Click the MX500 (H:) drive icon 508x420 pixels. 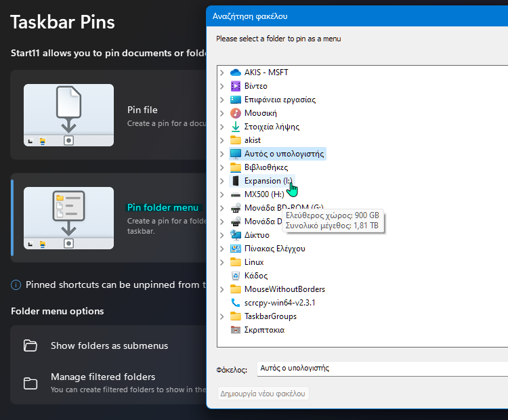point(236,194)
